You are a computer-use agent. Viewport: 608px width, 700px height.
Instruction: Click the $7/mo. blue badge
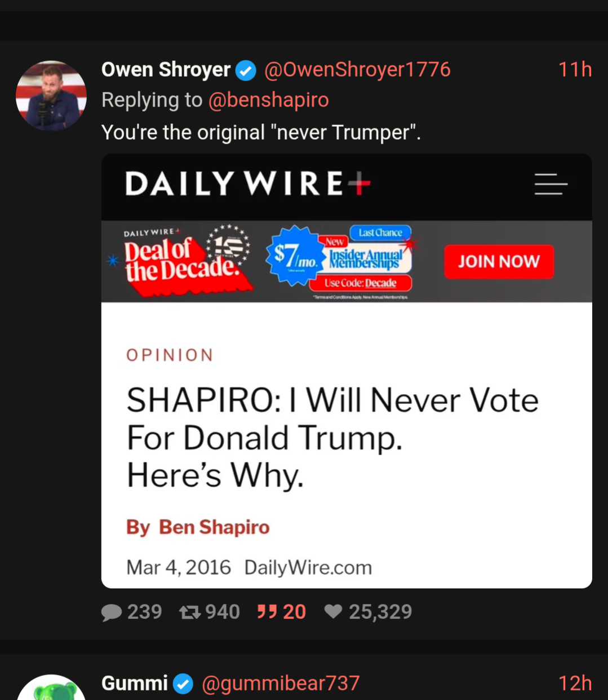click(x=294, y=256)
